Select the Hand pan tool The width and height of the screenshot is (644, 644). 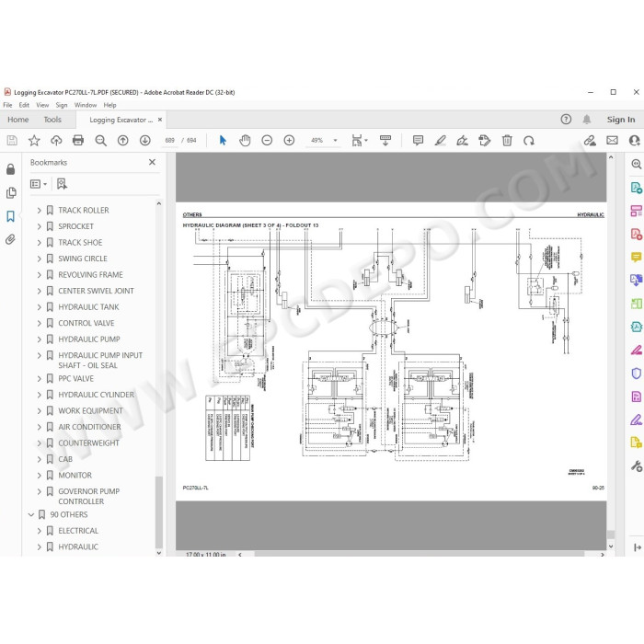coord(245,141)
